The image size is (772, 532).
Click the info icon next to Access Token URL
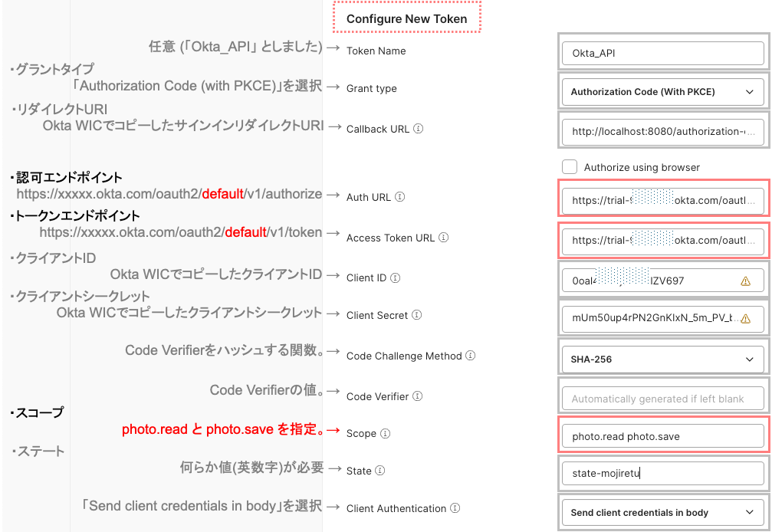click(x=444, y=237)
